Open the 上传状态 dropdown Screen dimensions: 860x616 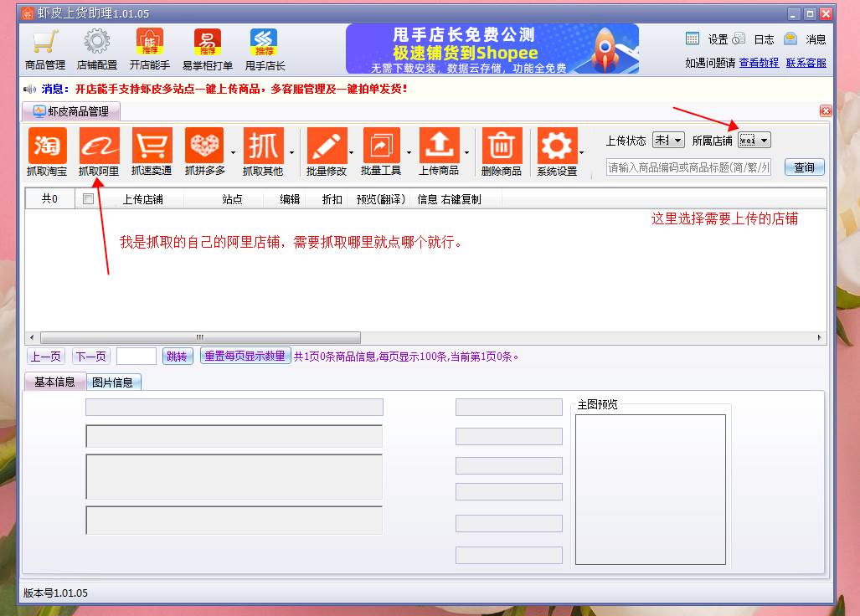[x=668, y=141]
